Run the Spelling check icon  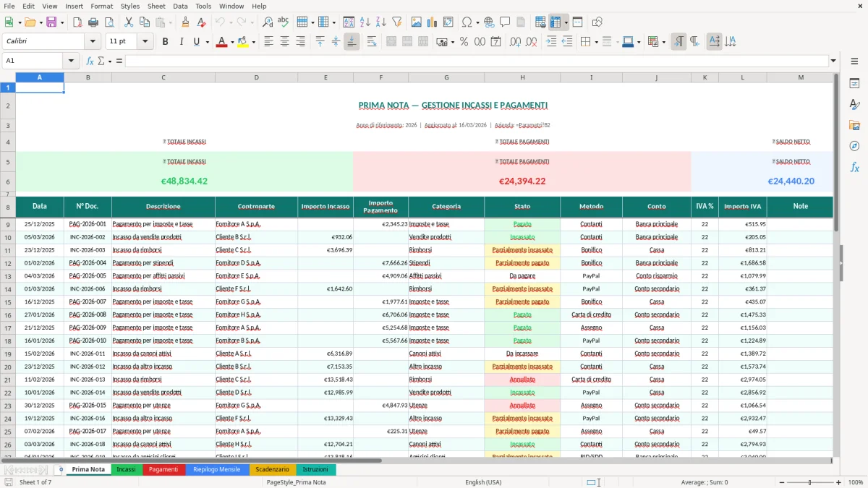(283, 22)
